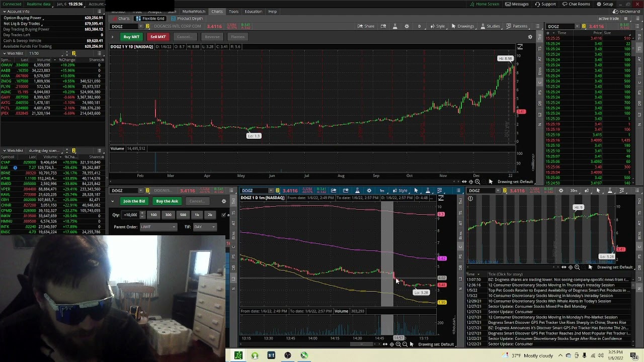
Task: Open the 30m chart settings gear
Action: click(x=561, y=191)
